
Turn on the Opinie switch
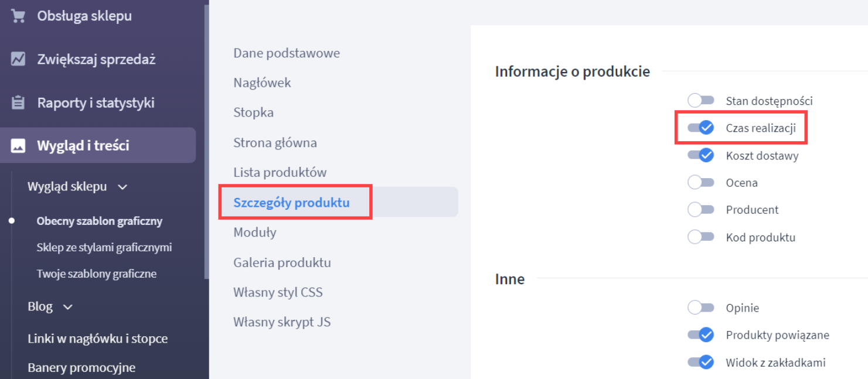(701, 307)
